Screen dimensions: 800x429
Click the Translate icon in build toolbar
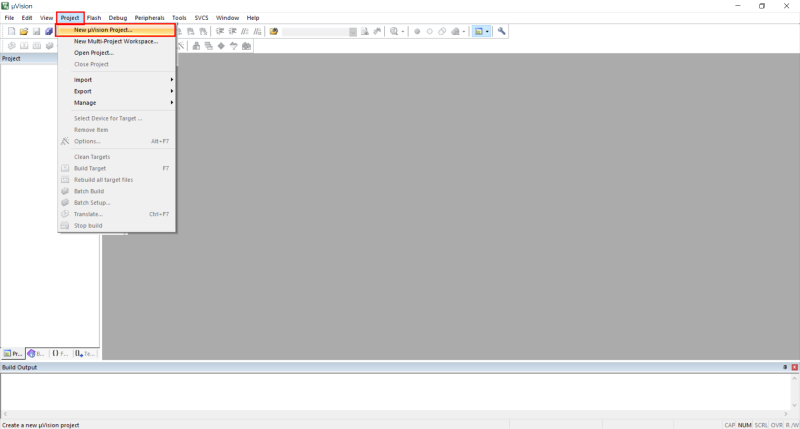11,46
